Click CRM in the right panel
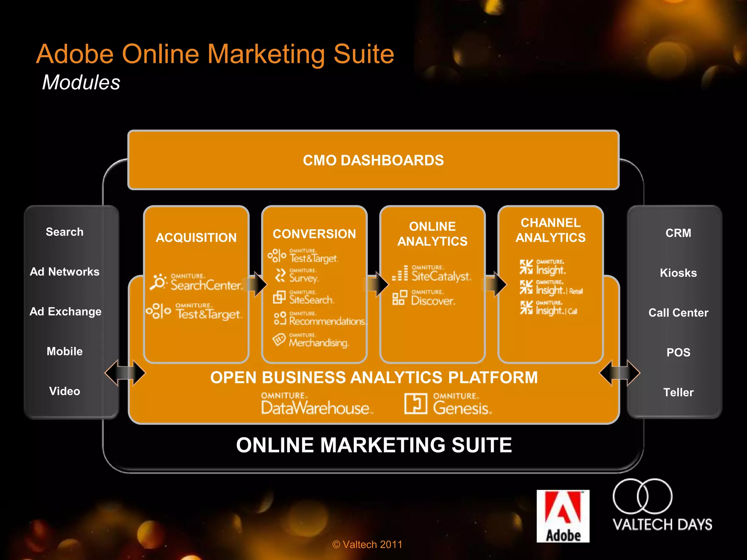 click(678, 233)
